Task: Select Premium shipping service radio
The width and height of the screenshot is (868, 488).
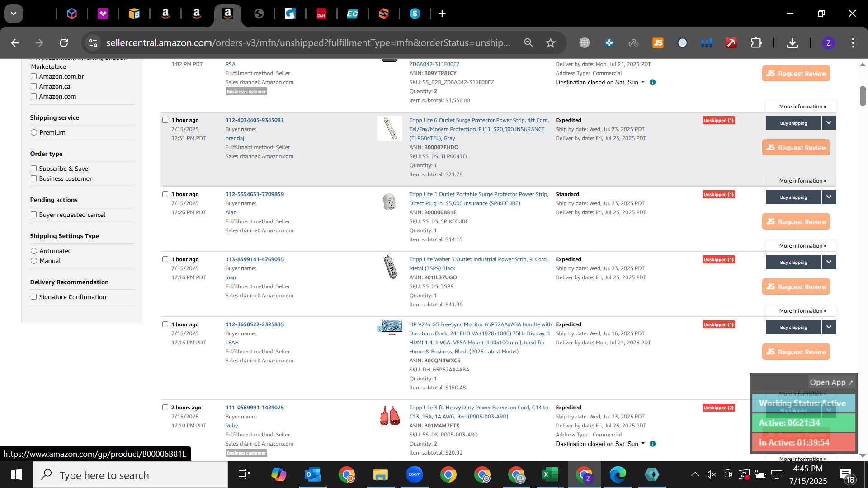Action: [x=34, y=132]
